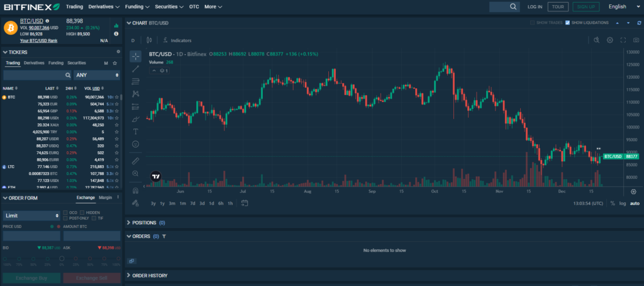Filter tickers by favorites star

[115, 63]
